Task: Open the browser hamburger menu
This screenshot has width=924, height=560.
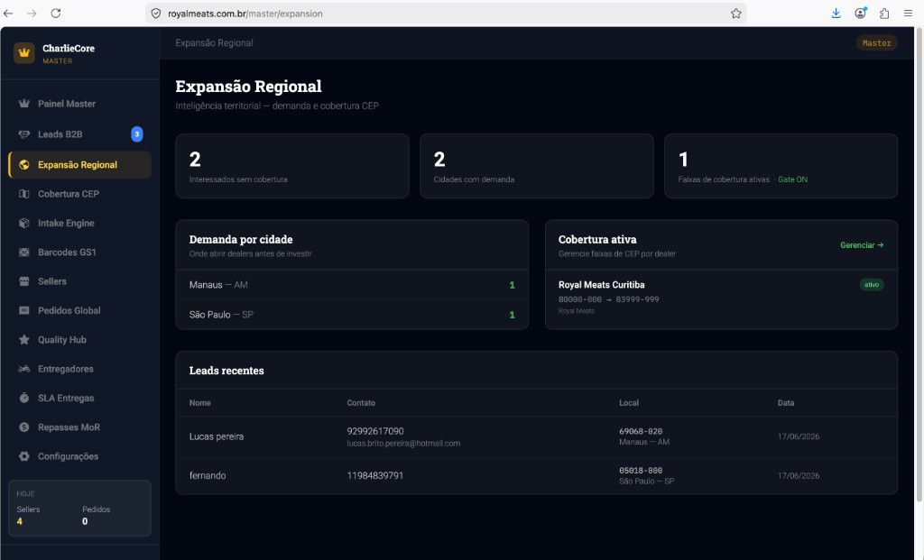Action: click(x=908, y=13)
